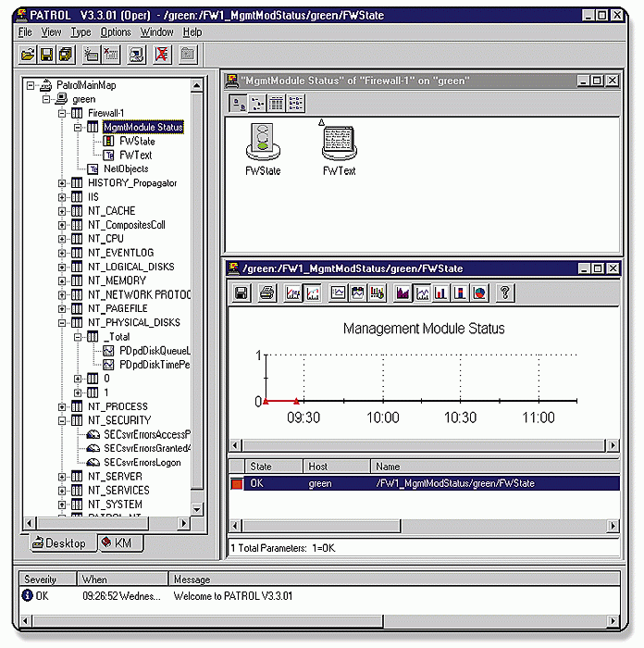
Task: Select SECsvrErrorsLogon tree item
Action: (x=142, y=463)
